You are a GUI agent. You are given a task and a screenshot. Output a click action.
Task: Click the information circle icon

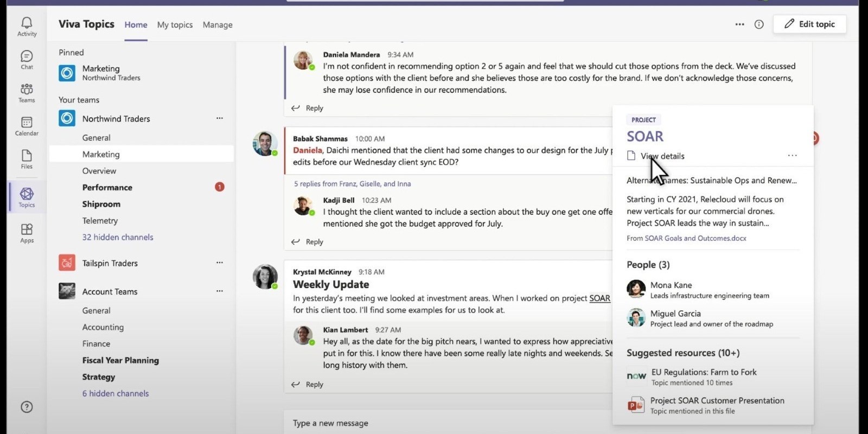click(759, 24)
